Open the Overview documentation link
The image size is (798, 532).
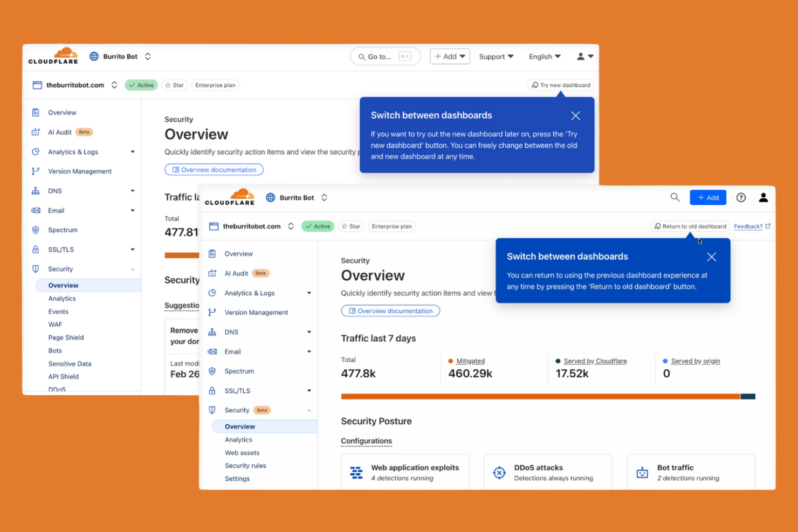390,310
